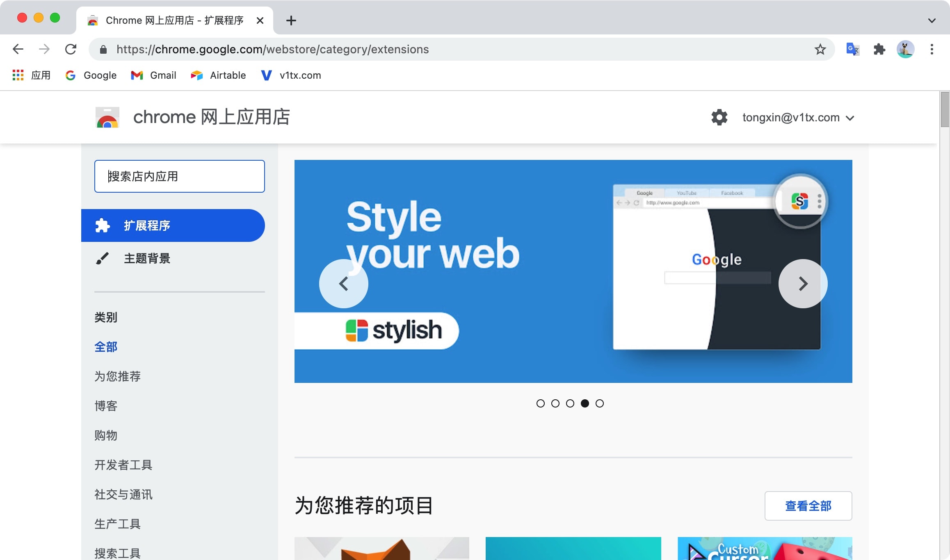This screenshot has height=560, width=950.
Task: Select the fourth carousel dot indicator
Action: tap(585, 403)
